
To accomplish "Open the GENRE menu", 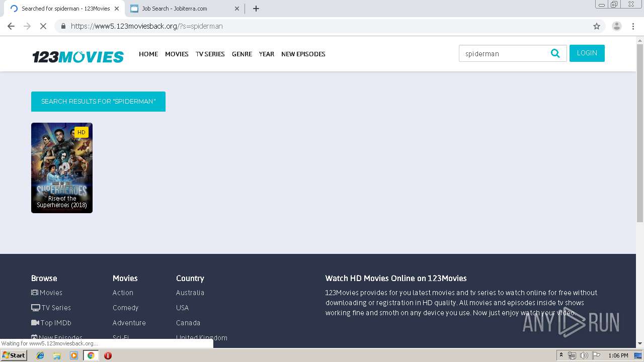I will (242, 54).
